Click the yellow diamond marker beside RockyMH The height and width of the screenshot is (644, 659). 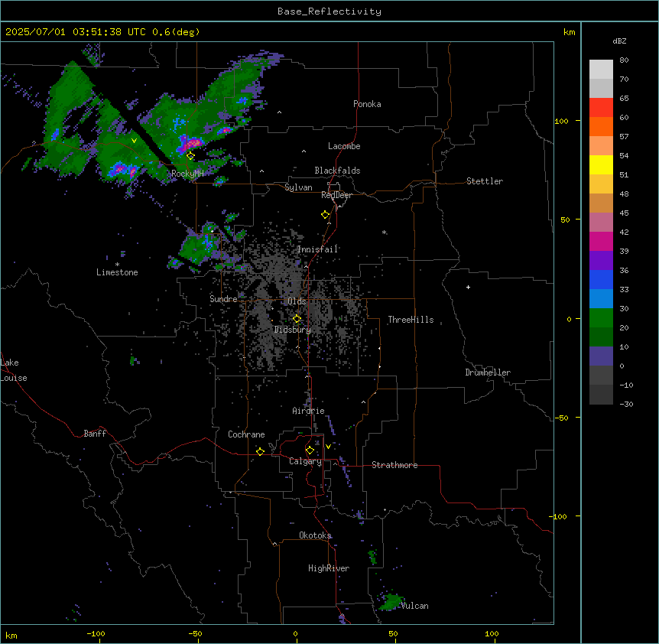(x=190, y=155)
